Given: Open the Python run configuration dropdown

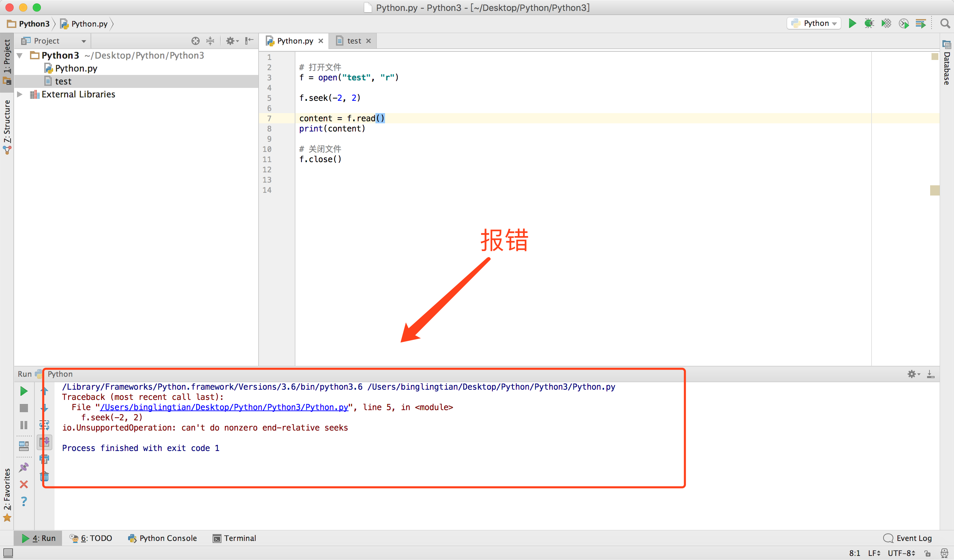Looking at the screenshot, I should (814, 24).
